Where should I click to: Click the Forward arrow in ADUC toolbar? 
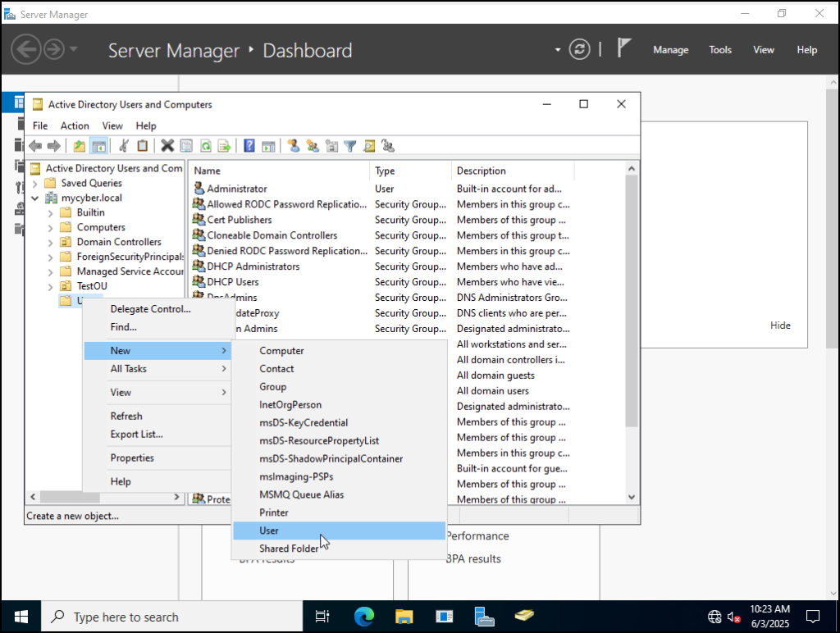[53, 146]
